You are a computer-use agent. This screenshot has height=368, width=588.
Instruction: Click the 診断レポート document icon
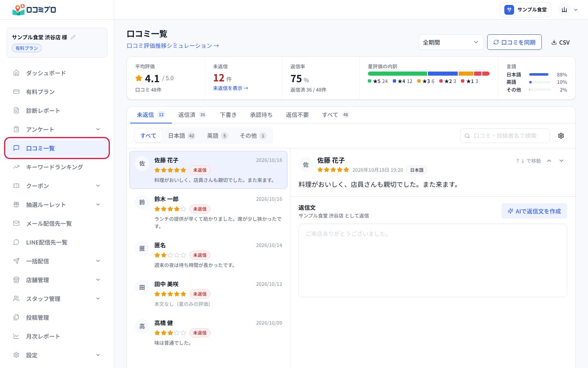16,110
